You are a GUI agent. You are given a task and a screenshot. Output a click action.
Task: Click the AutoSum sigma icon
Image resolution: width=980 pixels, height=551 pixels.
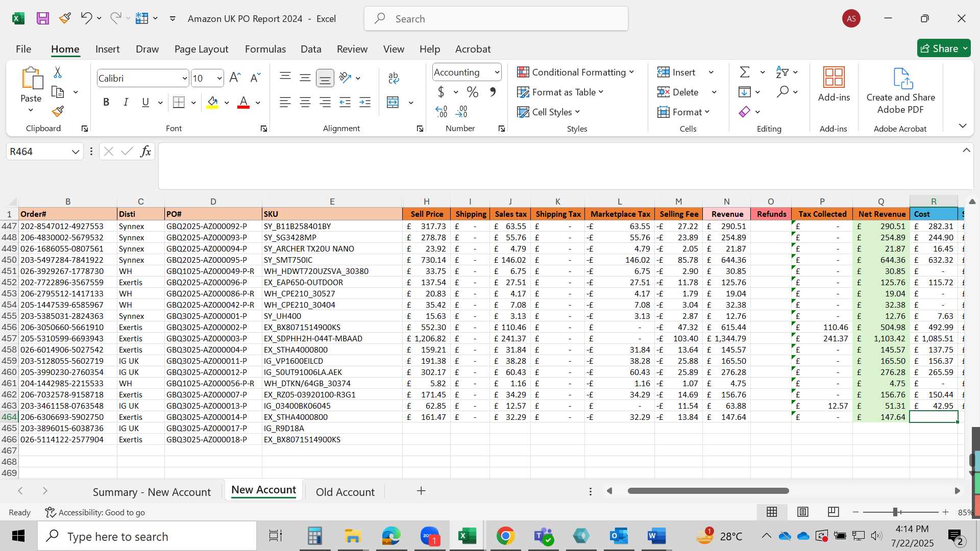[x=745, y=72]
